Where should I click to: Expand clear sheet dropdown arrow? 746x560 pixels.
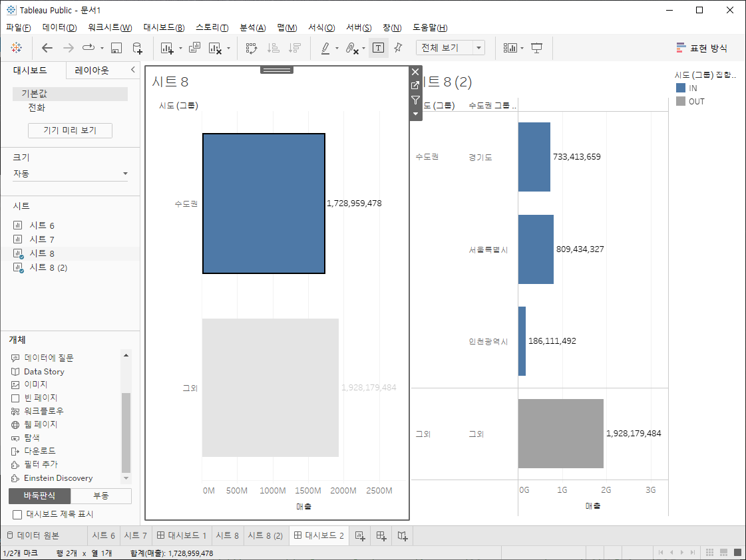click(x=228, y=48)
